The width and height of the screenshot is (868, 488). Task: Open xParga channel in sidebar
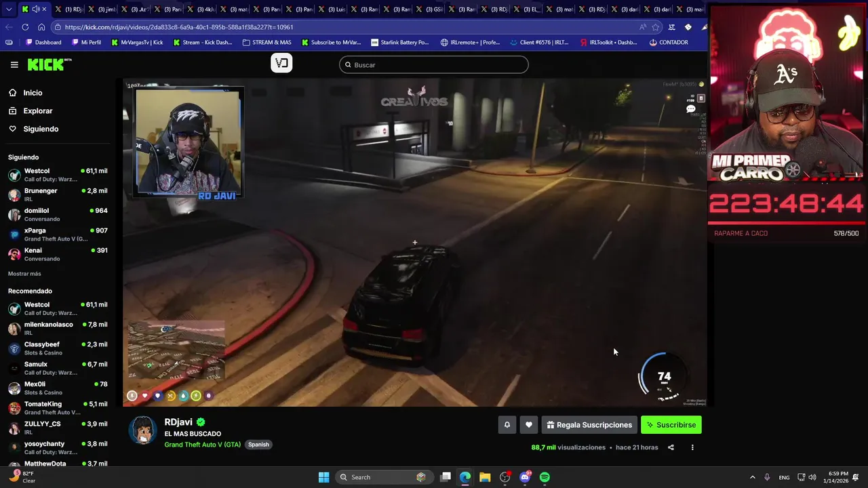[x=58, y=235]
